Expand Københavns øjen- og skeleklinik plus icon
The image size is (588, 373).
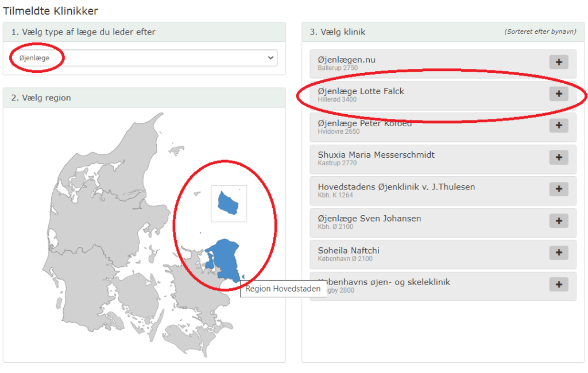pyautogui.click(x=558, y=284)
